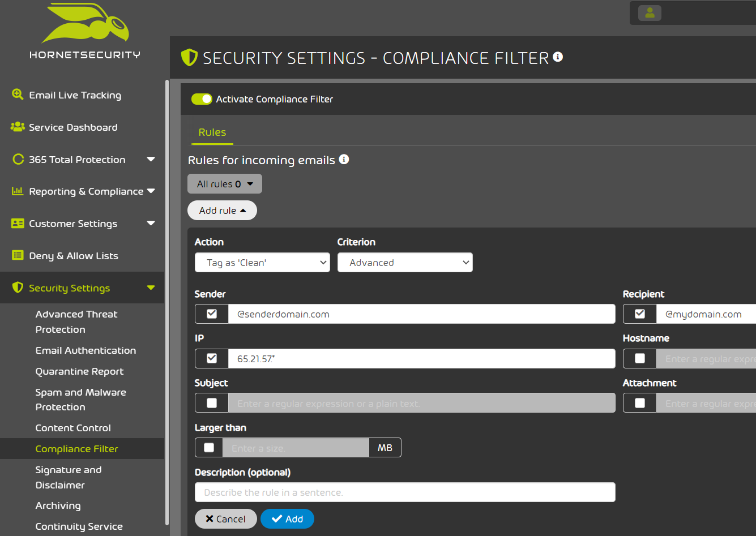
Task: Enable the Attachment checkbox
Action: [x=640, y=403]
